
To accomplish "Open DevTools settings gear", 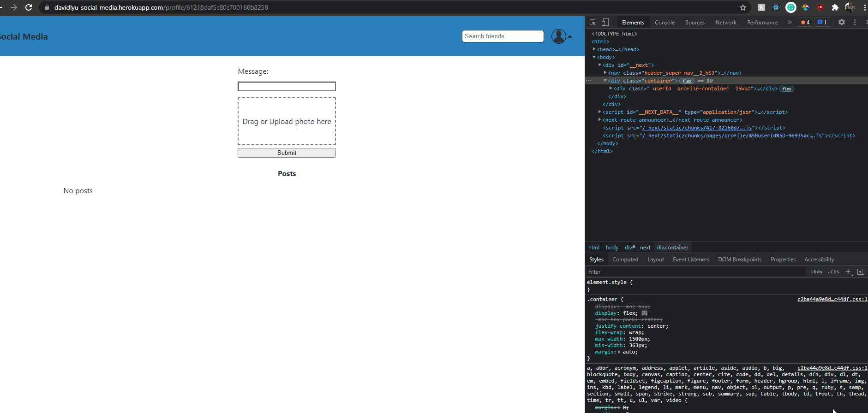I will pyautogui.click(x=842, y=22).
